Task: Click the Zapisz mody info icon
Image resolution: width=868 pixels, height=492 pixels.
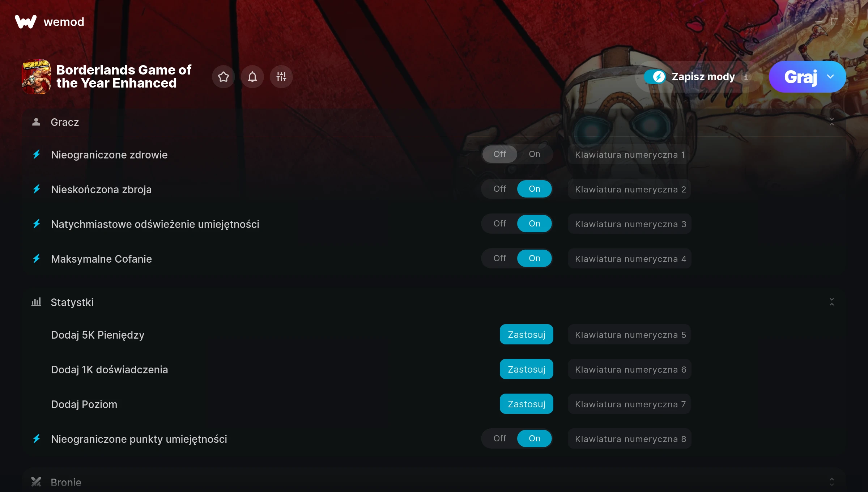Action: pyautogui.click(x=746, y=77)
